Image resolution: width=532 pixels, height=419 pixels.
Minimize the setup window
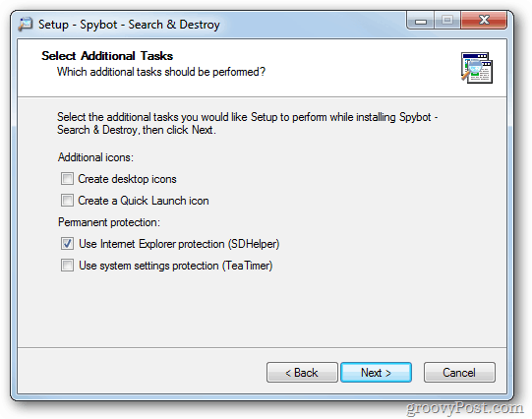pos(420,21)
